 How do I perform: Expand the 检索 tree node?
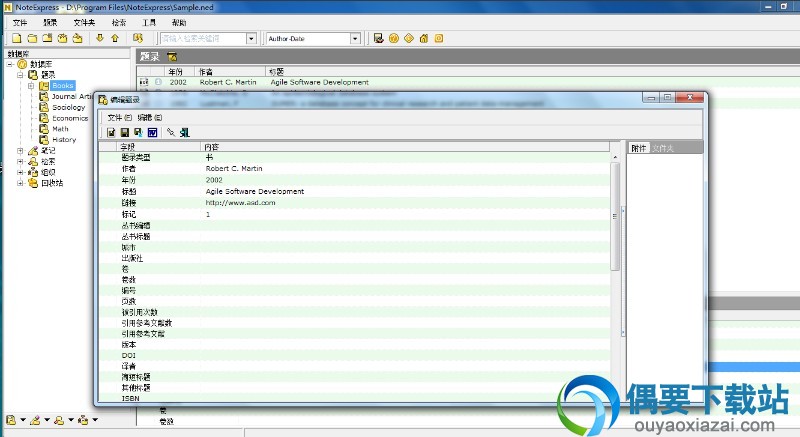pos(20,161)
